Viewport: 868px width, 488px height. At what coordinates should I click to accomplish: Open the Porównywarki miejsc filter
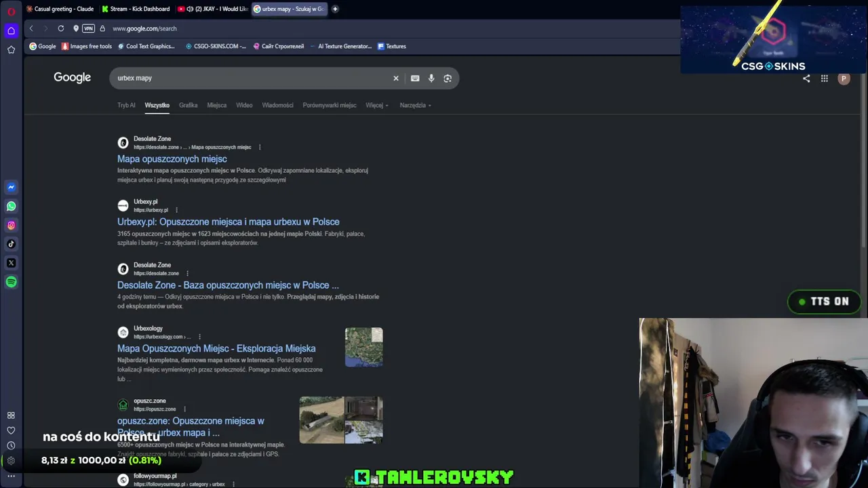pyautogui.click(x=330, y=105)
